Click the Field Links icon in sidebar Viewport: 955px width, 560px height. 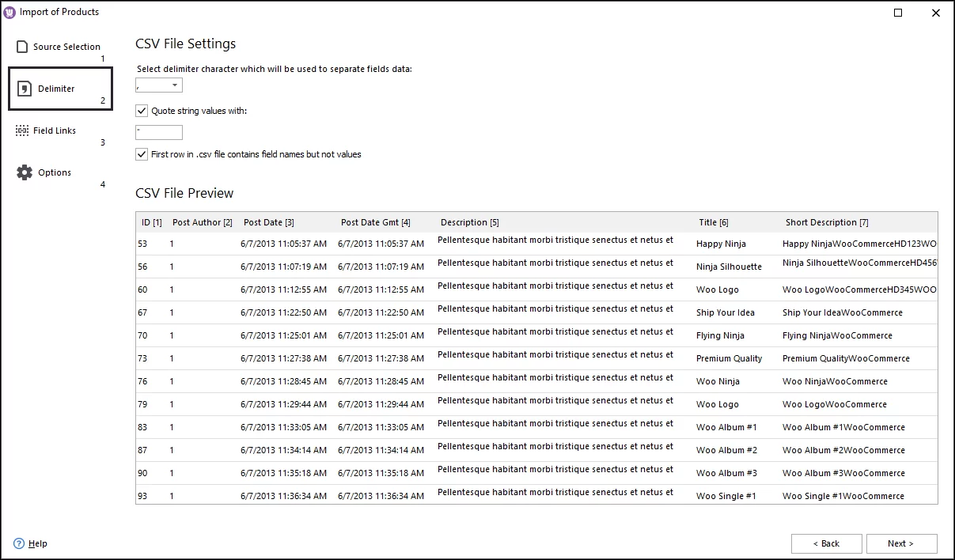point(22,130)
